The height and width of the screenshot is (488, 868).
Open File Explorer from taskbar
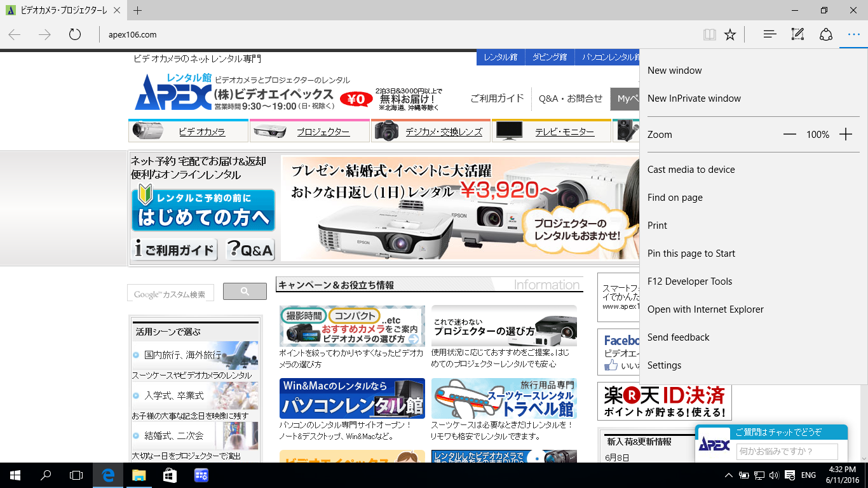coord(139,475)
